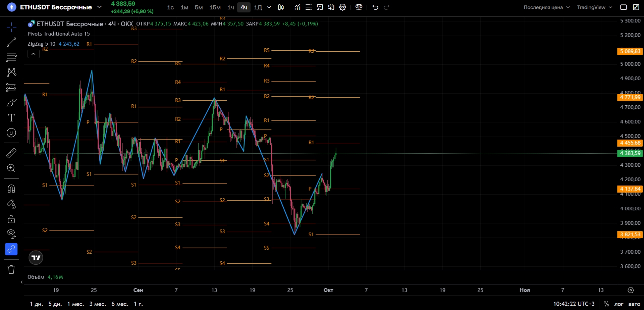Open time axis settings gear icon
This screenshot has height=310, width=644.
tap(631, 290)
